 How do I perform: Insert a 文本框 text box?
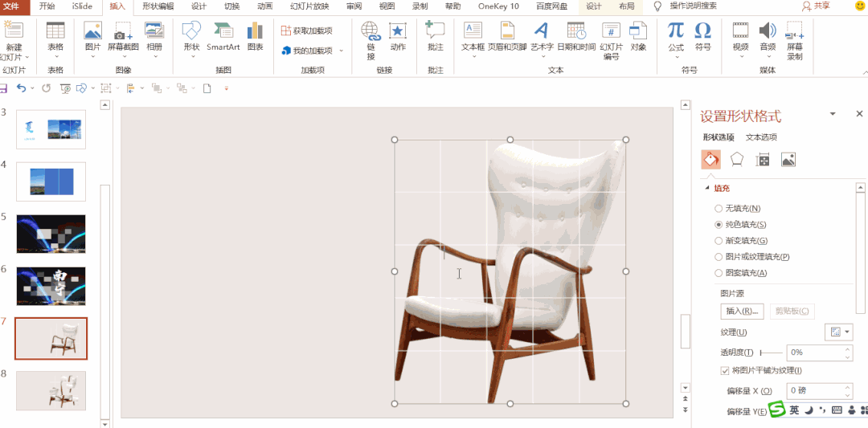pyautogui.click(x=473, y=36)
